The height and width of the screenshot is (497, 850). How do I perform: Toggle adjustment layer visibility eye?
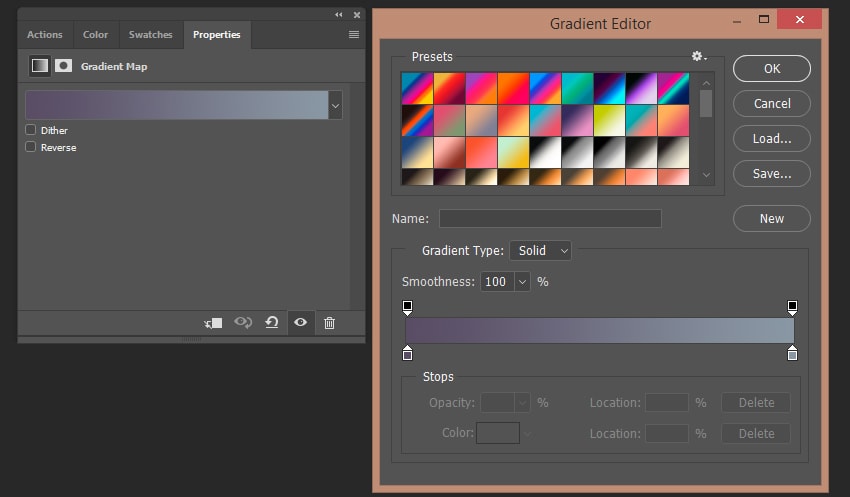point(300,323)
